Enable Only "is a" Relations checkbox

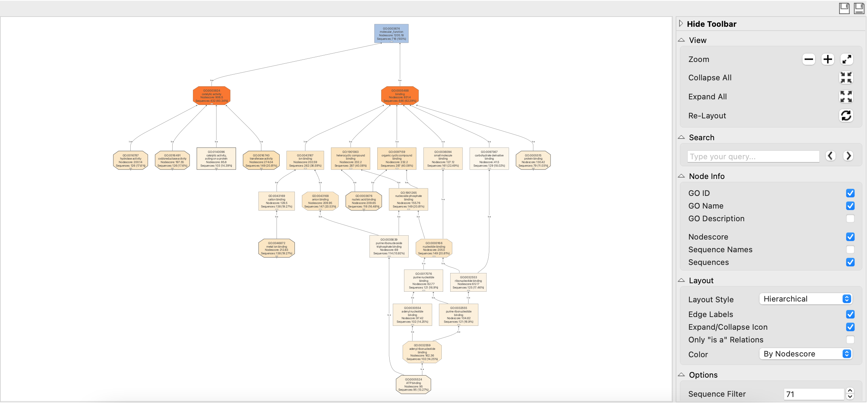[x=850, y=340]
